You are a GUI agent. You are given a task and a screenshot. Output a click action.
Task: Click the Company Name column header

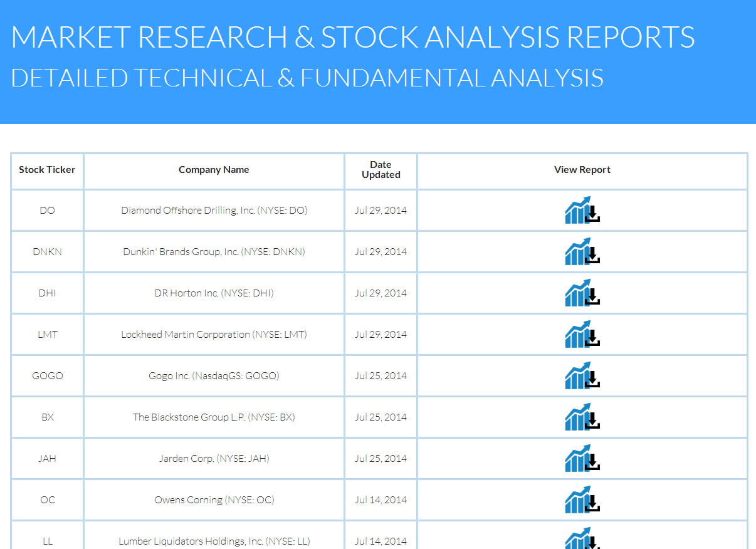[x=214, y=170]
